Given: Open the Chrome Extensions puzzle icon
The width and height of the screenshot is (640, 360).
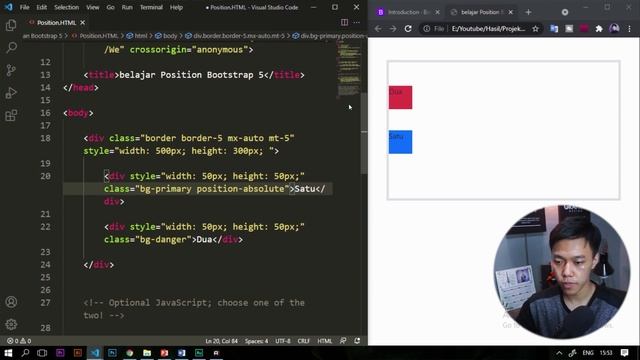Looking at the screenshot, I should (599, 29).
